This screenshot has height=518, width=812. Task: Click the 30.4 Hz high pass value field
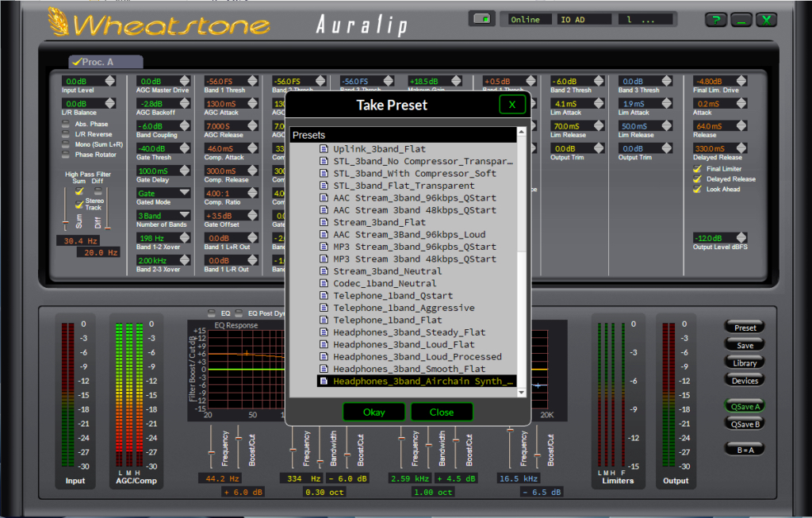point(79,241)
